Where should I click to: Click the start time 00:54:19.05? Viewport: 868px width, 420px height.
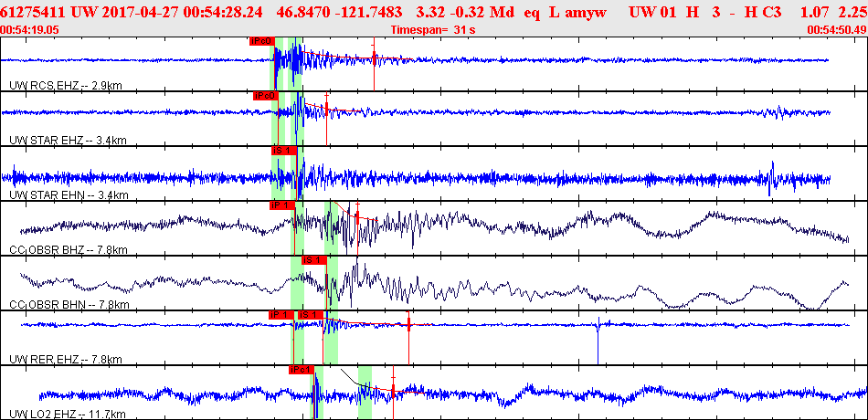(30, 29)
